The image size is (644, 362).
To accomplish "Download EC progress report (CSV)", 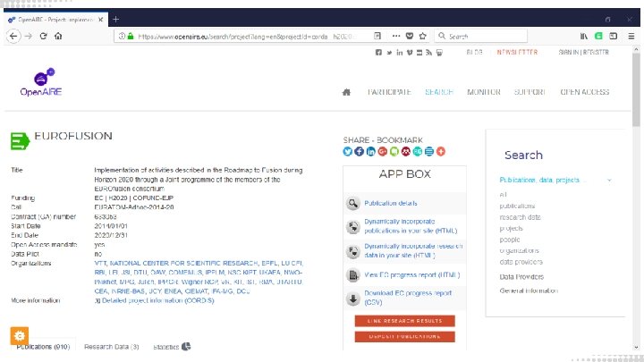I will 408,298.
